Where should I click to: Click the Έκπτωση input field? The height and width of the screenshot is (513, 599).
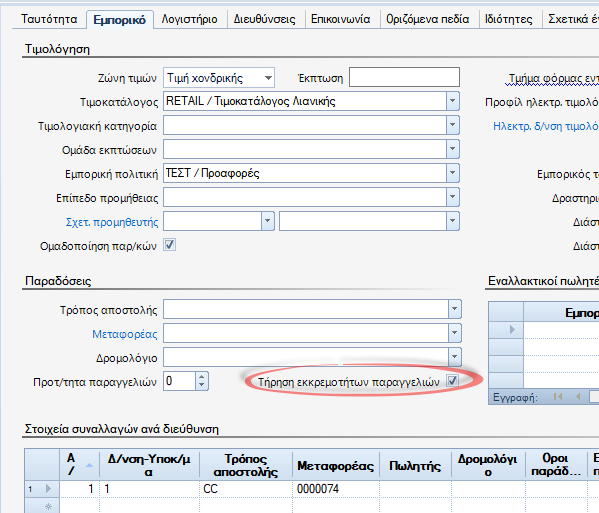click(x=404, y=78)
